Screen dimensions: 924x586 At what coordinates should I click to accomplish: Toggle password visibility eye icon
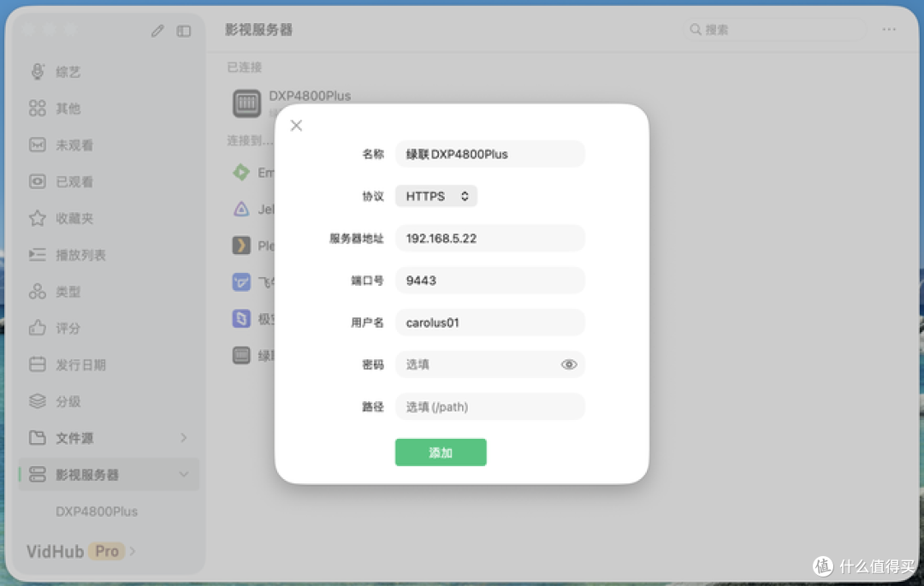569,364
